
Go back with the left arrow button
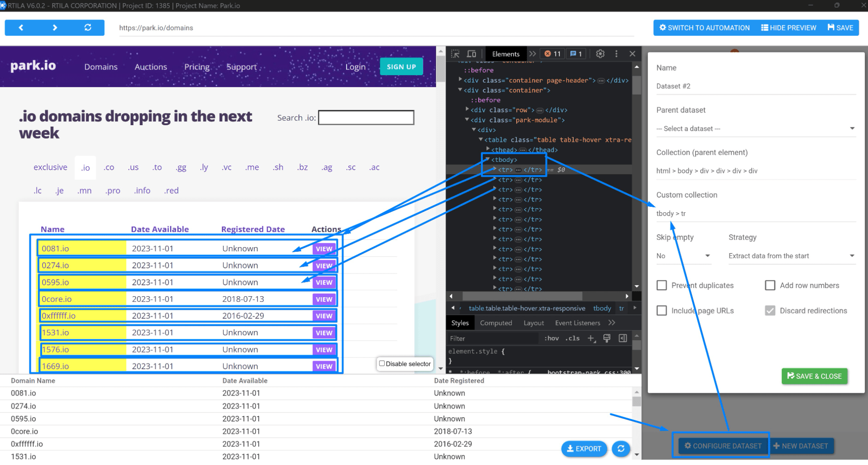[x=21, y=28]
